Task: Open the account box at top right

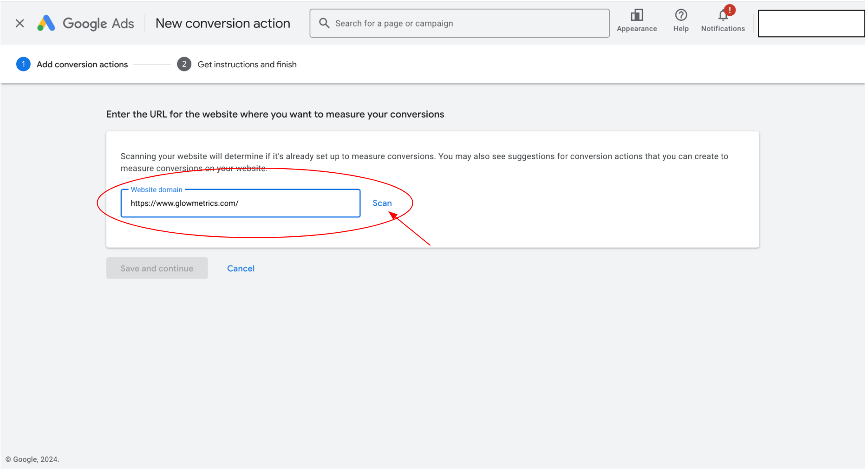Action: coord(811,23)
